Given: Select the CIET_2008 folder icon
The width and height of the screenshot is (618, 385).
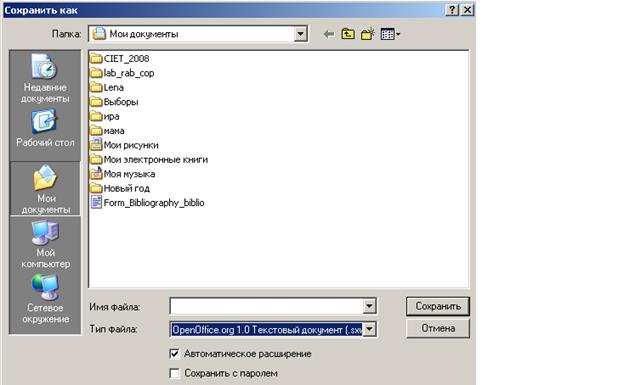Looking at the screenshot, I should click(x=96, y=59).
